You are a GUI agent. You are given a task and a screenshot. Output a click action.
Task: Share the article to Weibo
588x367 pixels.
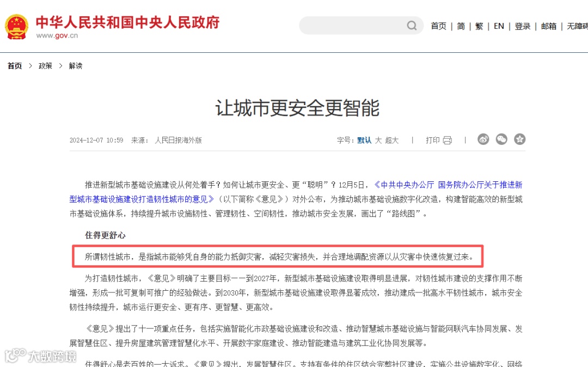tap(483, 139)
